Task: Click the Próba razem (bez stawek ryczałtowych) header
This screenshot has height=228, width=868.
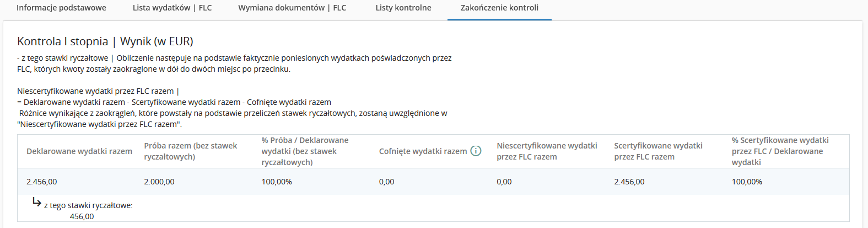Action: (x=190, y=151)
